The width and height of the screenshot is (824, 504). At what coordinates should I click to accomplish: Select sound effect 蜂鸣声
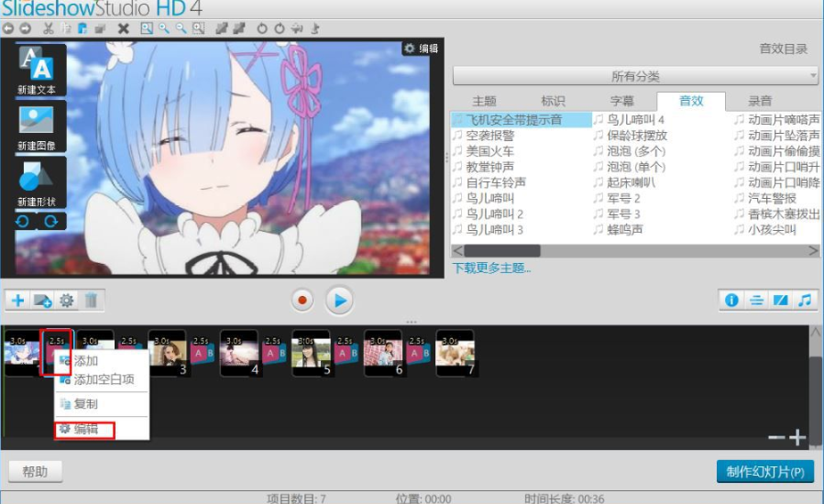625,230
